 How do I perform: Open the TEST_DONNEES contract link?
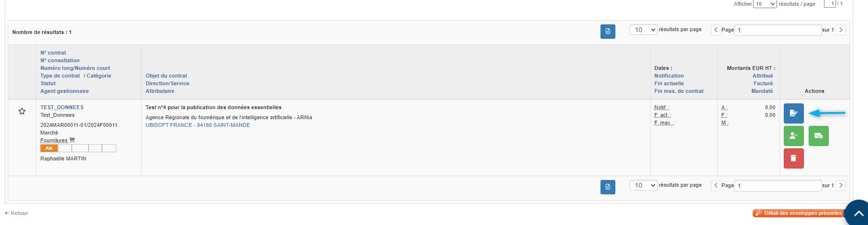[62, 107]
